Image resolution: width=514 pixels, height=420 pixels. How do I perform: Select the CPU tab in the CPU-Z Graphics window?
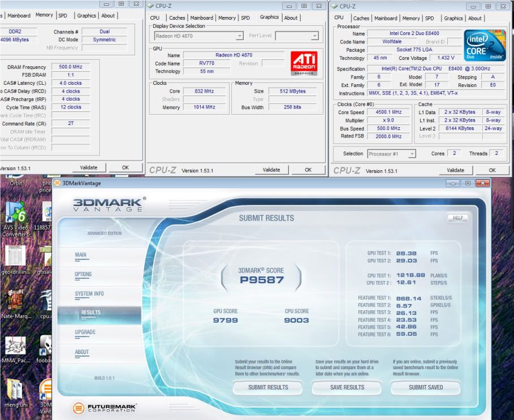click(x=155, y=18)
